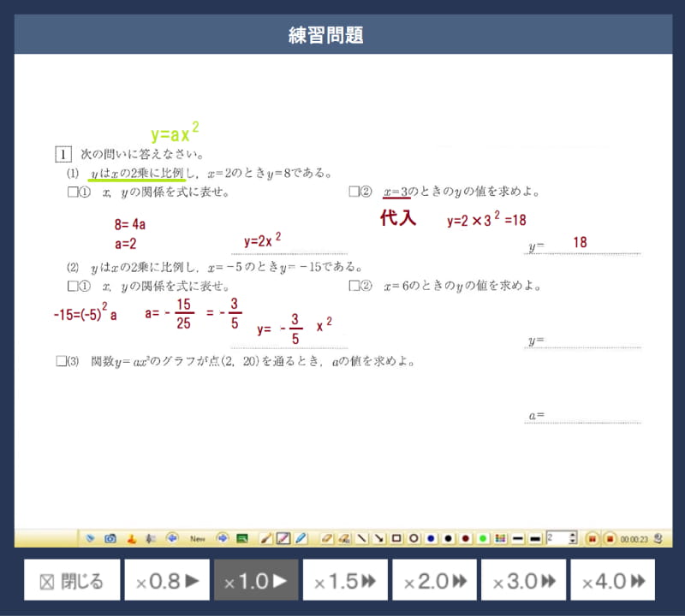Select the rectangle shape tool

(x=396, y=538)
